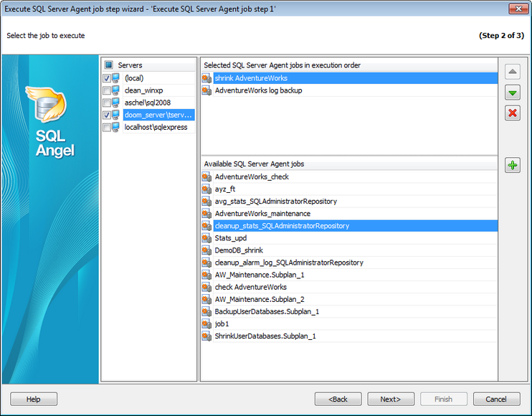Screen dimensions: 532x416
Task: Click the Available SQL Server Agent jobs header
Action: tap(349, 164)
